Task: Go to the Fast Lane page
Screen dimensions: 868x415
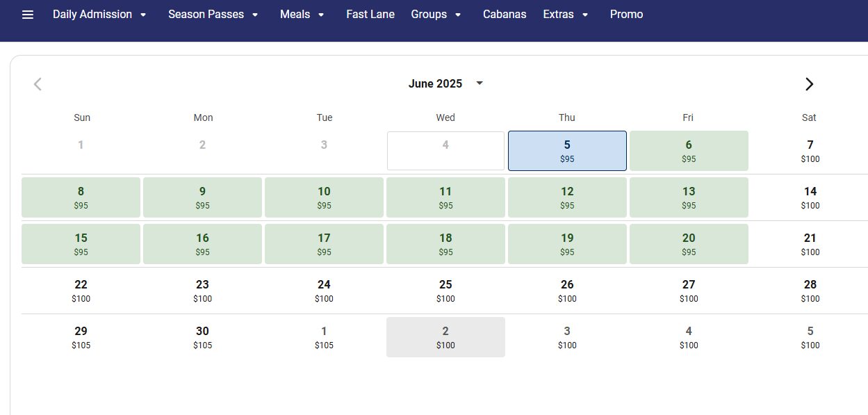Action: coord(370,15)
